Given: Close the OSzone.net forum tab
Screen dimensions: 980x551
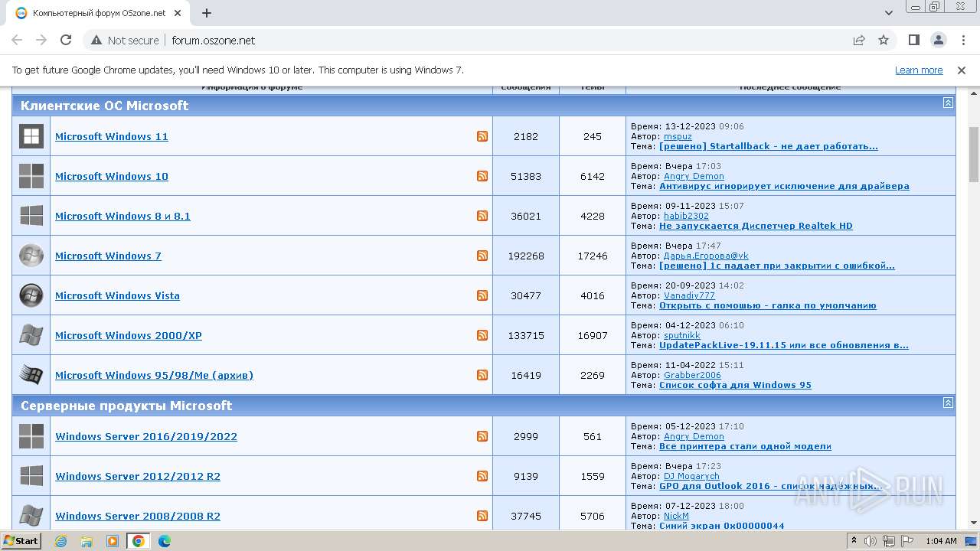Looking at the screenshot, I should (178, 13).
